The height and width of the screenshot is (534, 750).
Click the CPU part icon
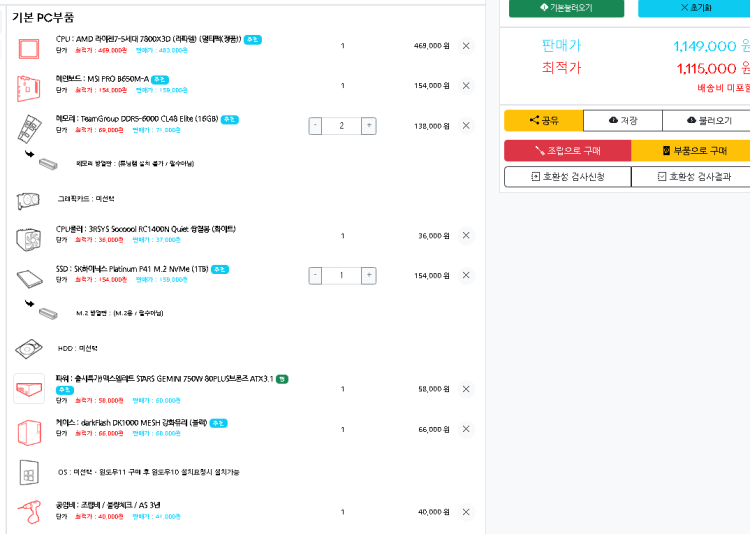[29, 49]
